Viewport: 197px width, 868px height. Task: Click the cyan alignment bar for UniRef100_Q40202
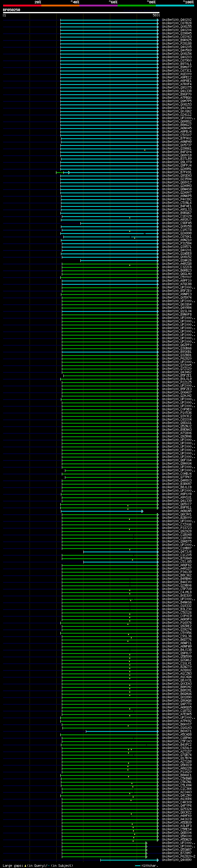pyautogui.click(x=110, y=20)
